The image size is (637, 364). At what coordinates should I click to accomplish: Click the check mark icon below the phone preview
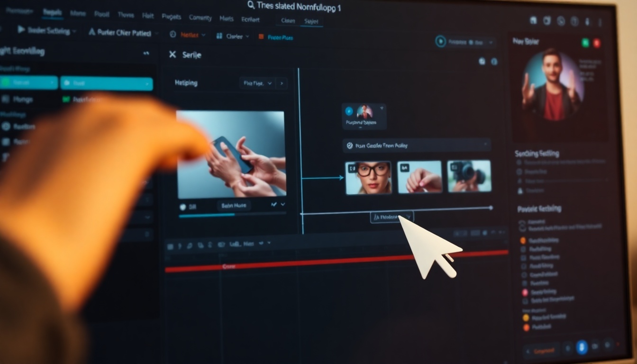click(273, 205)
